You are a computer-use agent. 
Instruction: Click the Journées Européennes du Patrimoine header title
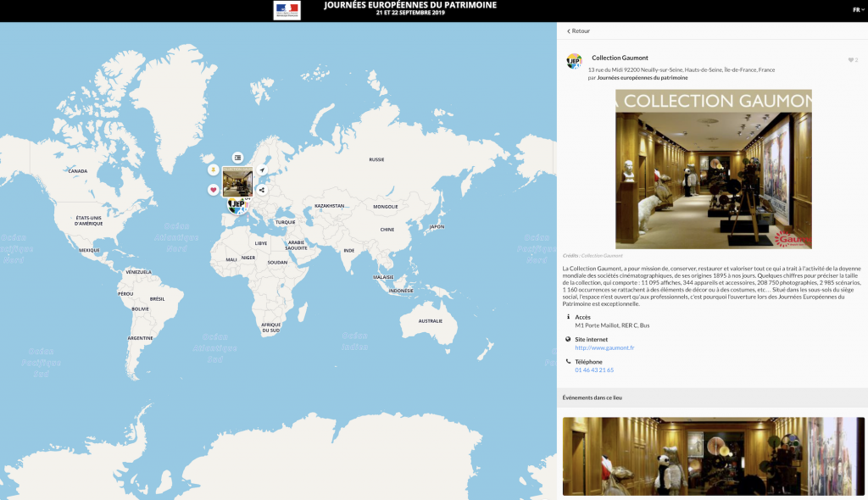coord(410,5)
